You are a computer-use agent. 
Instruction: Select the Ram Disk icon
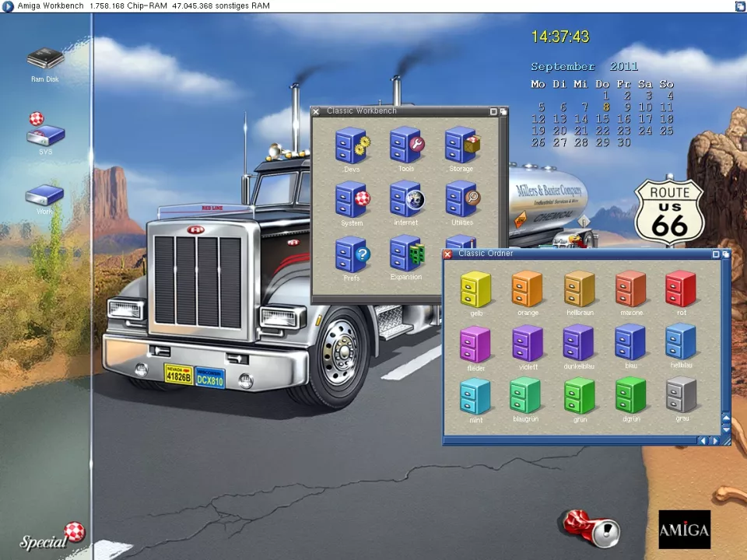tap(45, 60)
